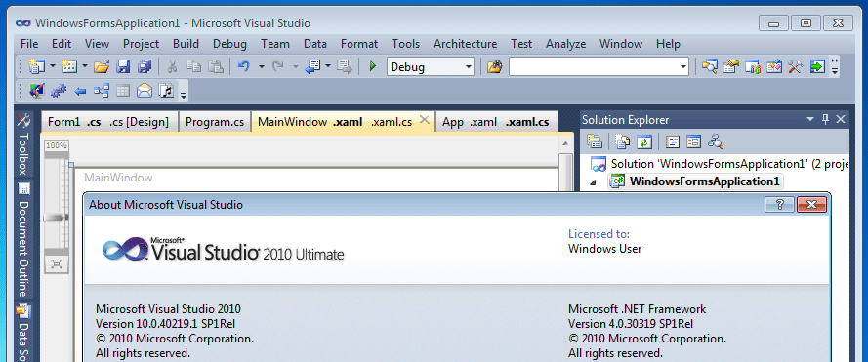Open the Add New Item dropdown arrow
This screenshot has width=868, height=362.
(85, 67)
